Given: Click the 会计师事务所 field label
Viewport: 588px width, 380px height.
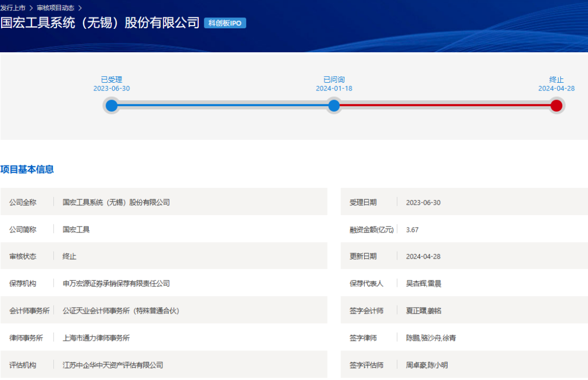Looking at the screenshot, I should [29, 311].
